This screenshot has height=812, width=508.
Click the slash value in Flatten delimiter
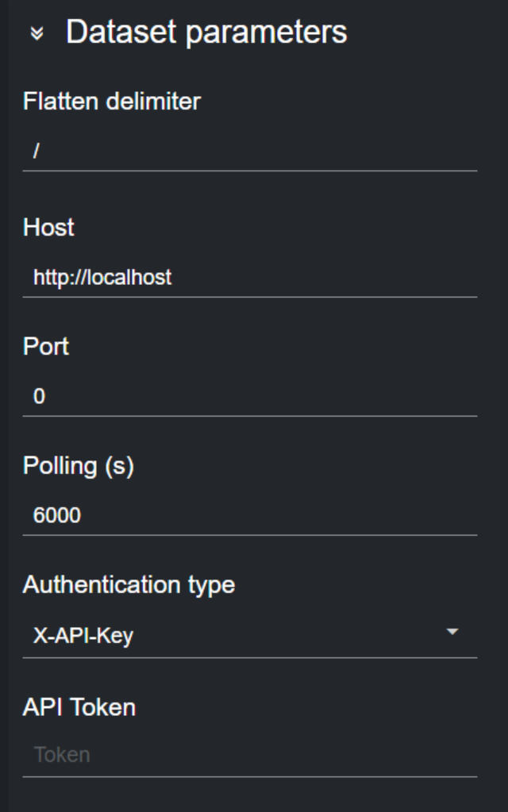pos(37,152)
